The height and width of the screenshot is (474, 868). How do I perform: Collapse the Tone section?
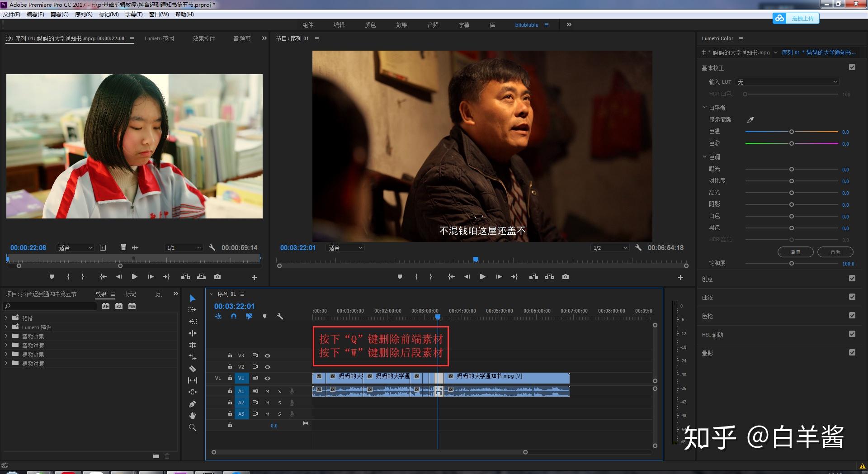tap(704, 157)
